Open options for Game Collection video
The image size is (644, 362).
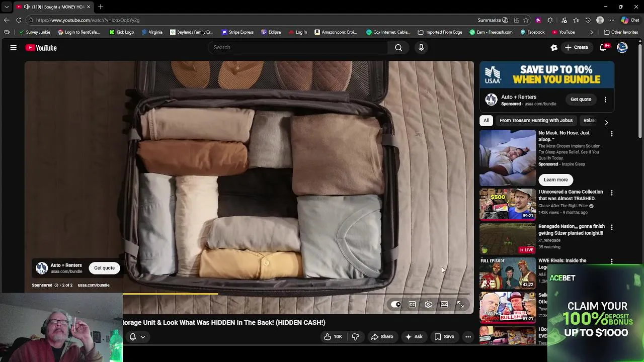[612, 193]
